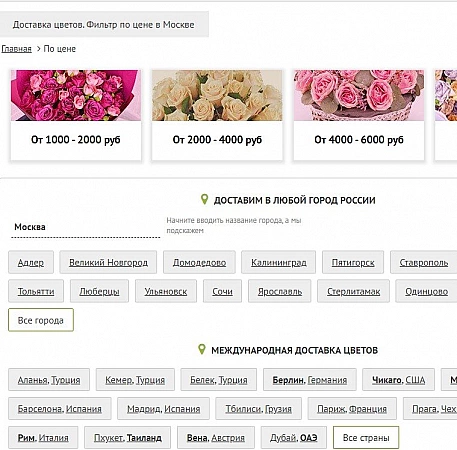Open Барселона, Испания delivery link
The image size is (457, 450).
pos(60,409)
